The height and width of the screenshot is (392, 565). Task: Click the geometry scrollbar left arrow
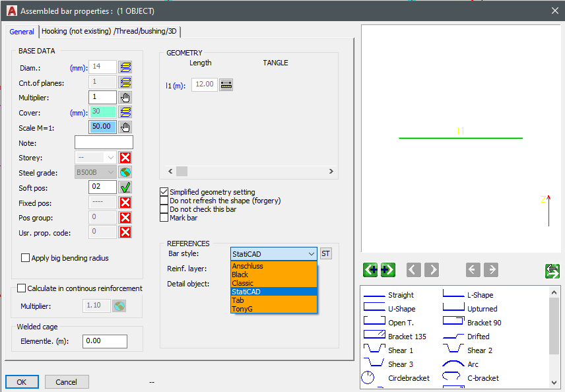(170, 171)
